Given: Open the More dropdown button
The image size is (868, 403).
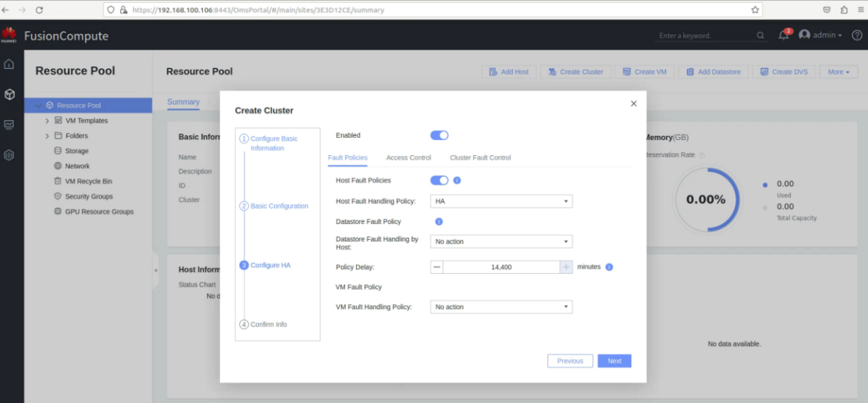Looking at the screenshot, I should tap(839, 72).
